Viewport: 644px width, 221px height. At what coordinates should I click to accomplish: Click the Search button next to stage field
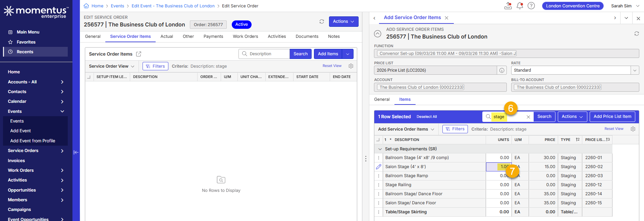pyautogui.click(x=544, y=117)
